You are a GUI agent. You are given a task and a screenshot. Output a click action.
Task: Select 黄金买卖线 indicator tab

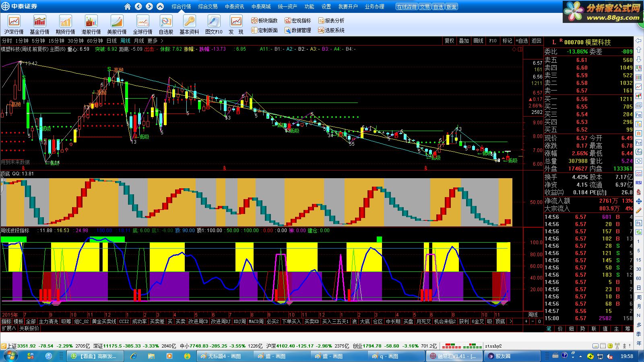click(104, 321)
